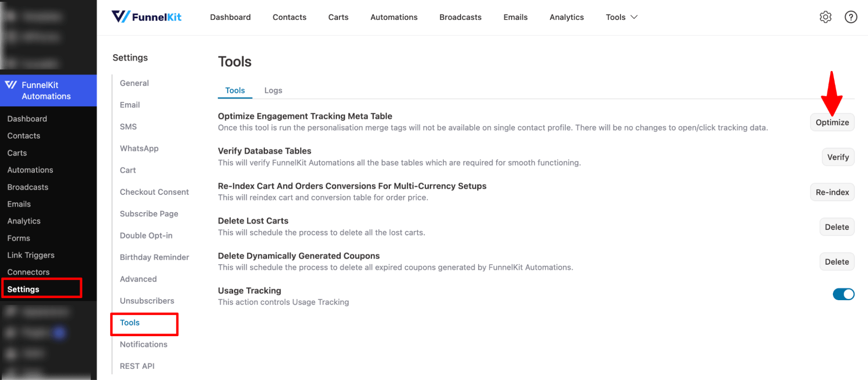Click the Optimize button
This screenshot has width=868, height=380.
[x=832, y=122]
